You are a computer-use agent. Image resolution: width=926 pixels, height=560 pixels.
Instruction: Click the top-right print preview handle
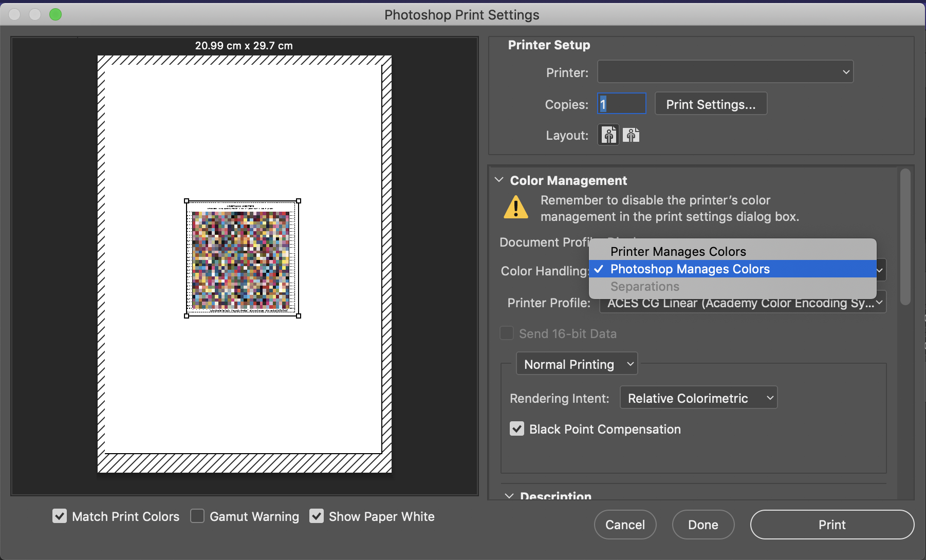coord(299,201)
